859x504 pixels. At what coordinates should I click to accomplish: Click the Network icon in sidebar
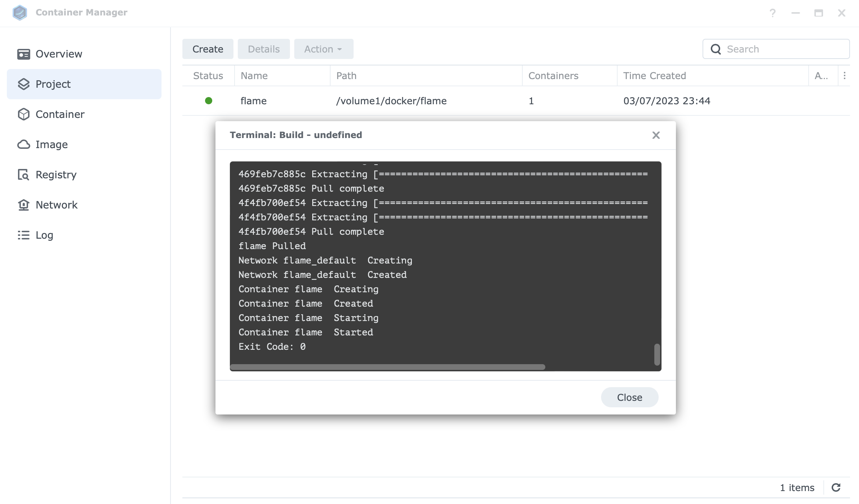[24, 205]
